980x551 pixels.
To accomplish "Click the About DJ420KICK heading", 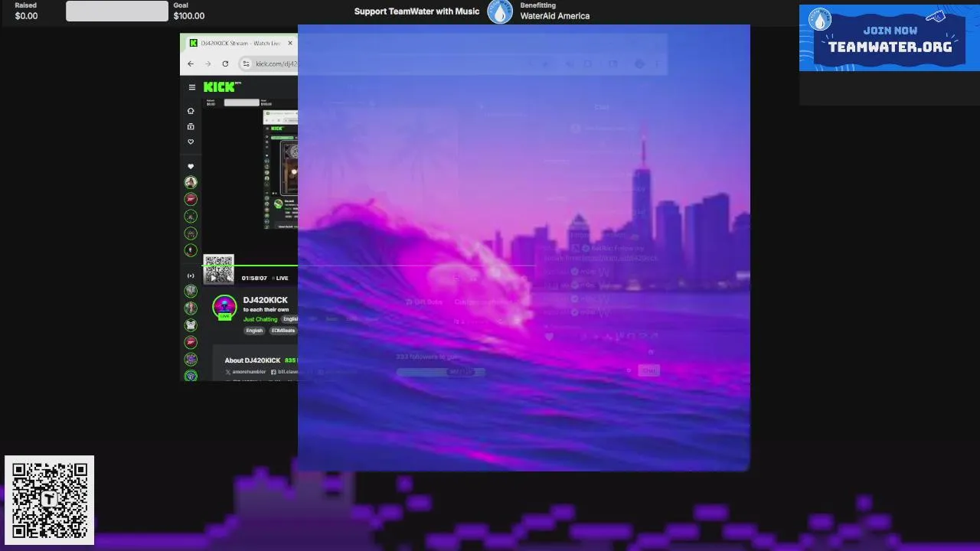I will 253,360.
